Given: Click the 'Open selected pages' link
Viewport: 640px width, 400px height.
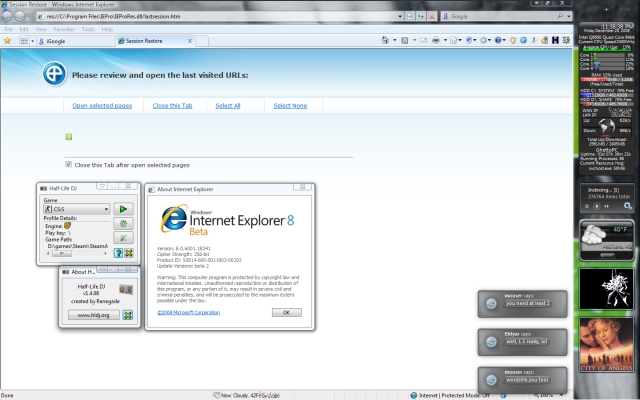Looking at the screenshot, I should click(100, 105).
